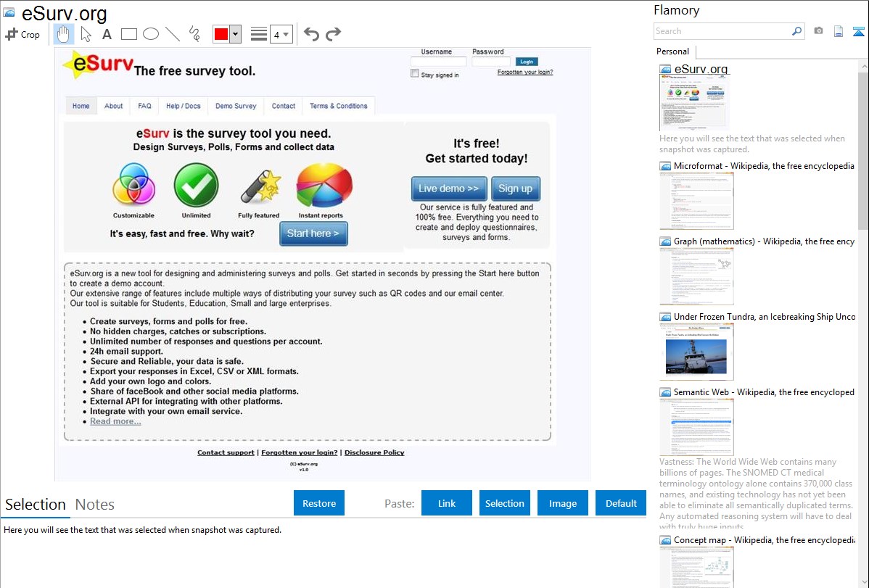Screen dimensions: 869x588
Task: Click into the Flamory Search field
Action: pyautogui.click(x=722, y=31)
